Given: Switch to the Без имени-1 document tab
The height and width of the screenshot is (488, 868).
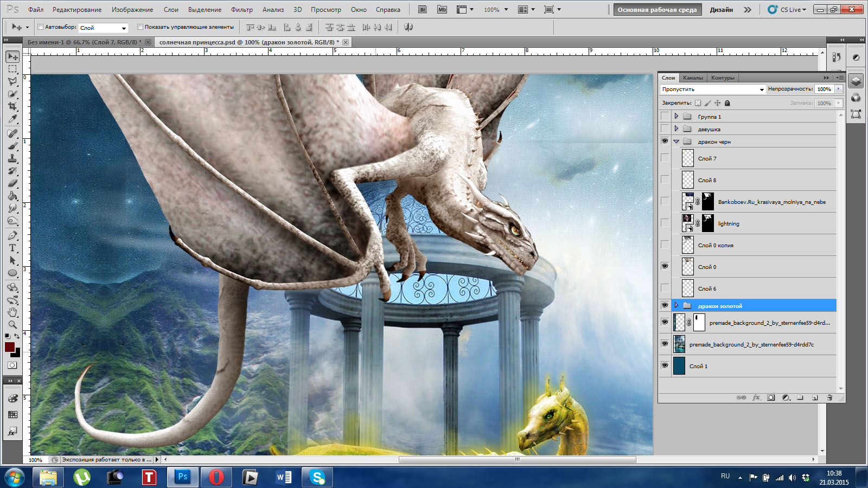Looking at the screenshot, I should [x=84, y=42].
